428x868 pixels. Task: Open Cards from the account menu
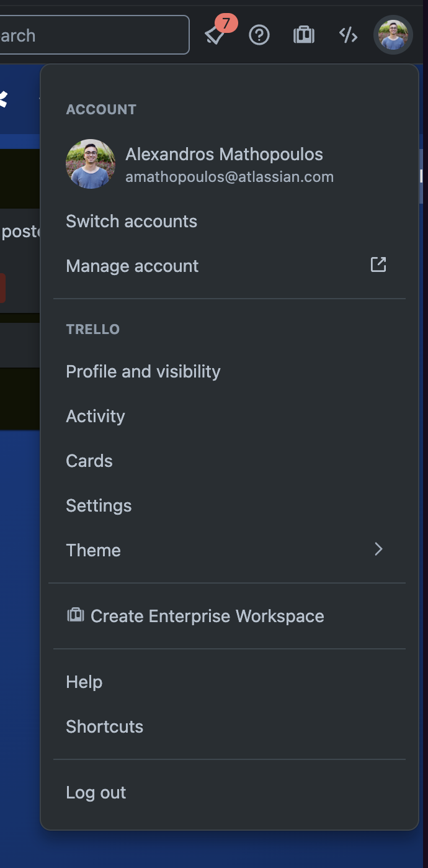pyautogui.click(x=89, y=461)
